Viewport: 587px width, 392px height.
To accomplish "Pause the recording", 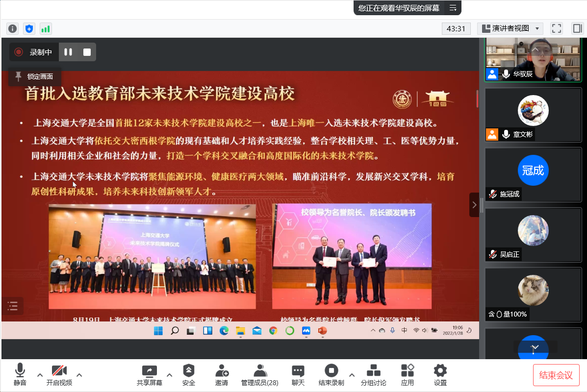I will pyautogui.click(x=68, y=52).
